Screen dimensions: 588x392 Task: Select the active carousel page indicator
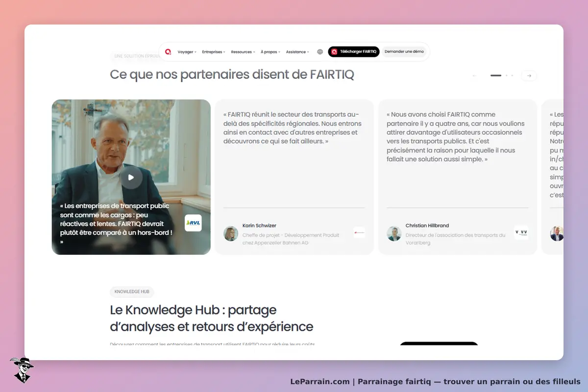[496, 75]
